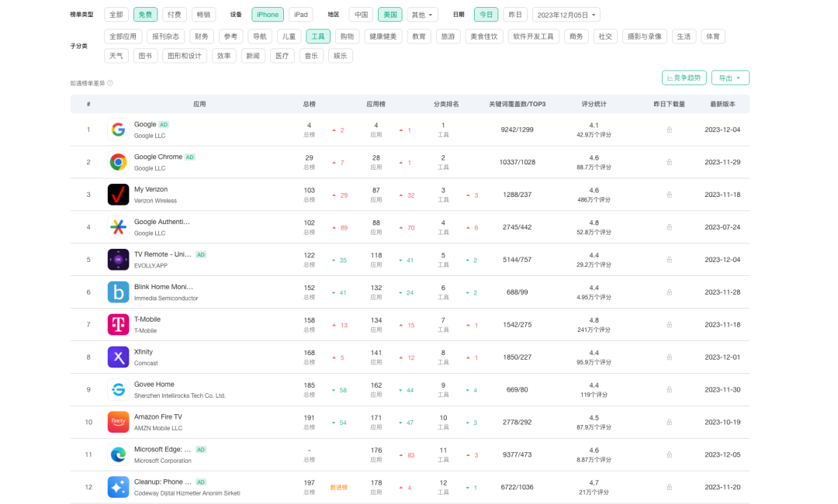Open the Google Chrome app icon
838x504 pixels.
118,162
